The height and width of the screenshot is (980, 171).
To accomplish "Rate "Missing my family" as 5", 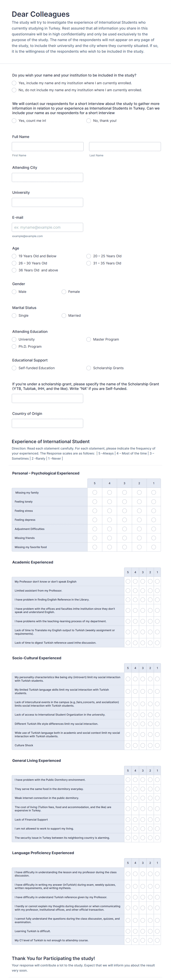I will pos(95,492).
